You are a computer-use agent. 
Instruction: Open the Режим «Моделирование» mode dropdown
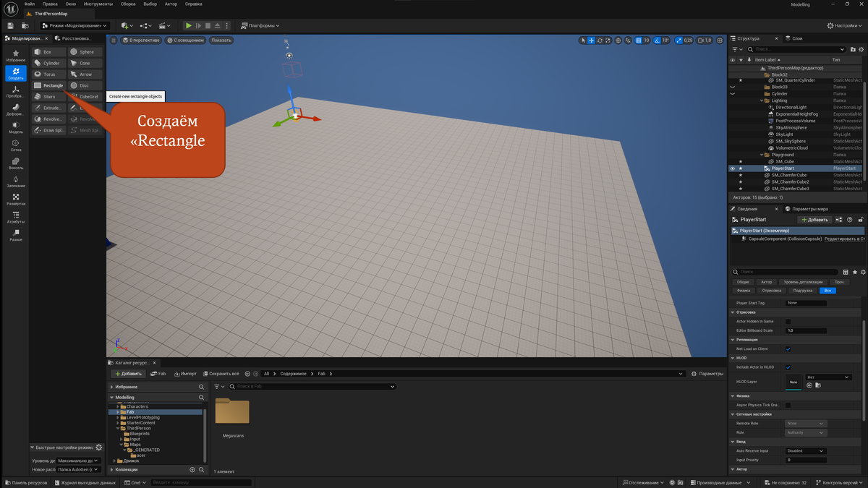[75, 25]
